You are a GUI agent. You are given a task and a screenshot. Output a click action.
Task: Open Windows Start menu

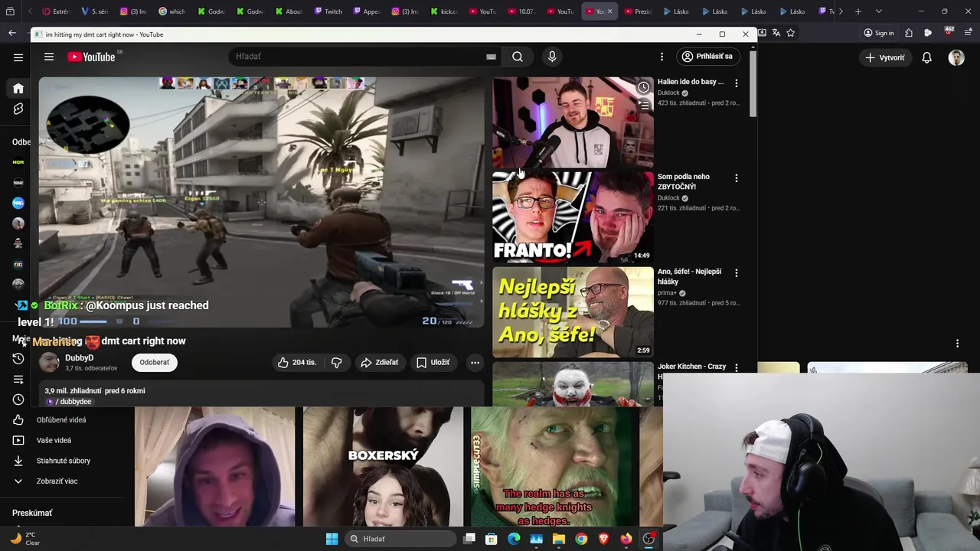coord(332,539)
